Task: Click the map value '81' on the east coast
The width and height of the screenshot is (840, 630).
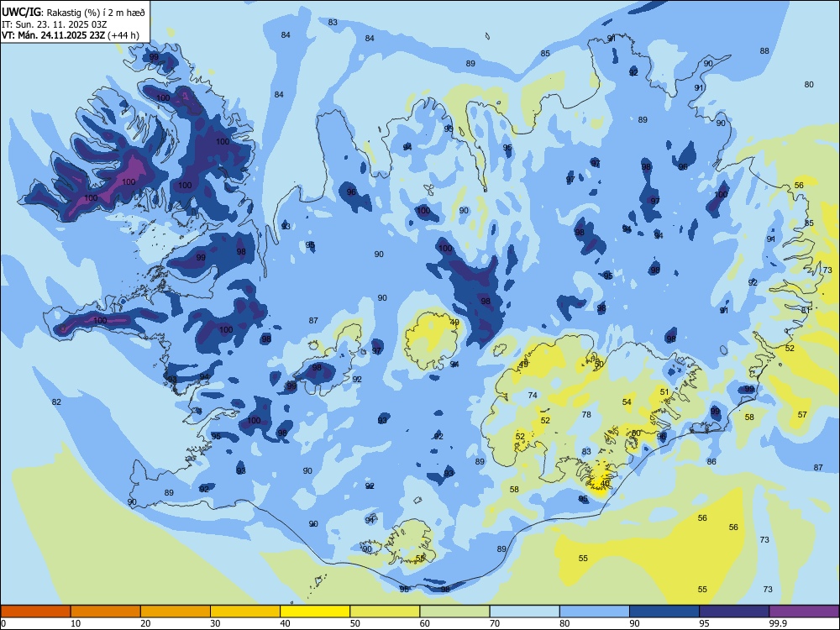Action: click(806, 310)
